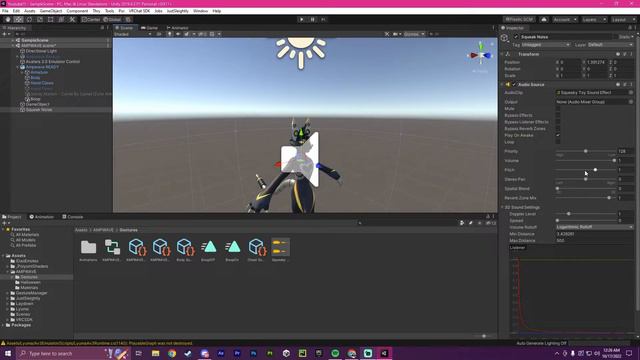Image resolution: width=640 pixels, height=360 pixels.
Task: Select the Move tool in toolbar
Action: [18, 19]
